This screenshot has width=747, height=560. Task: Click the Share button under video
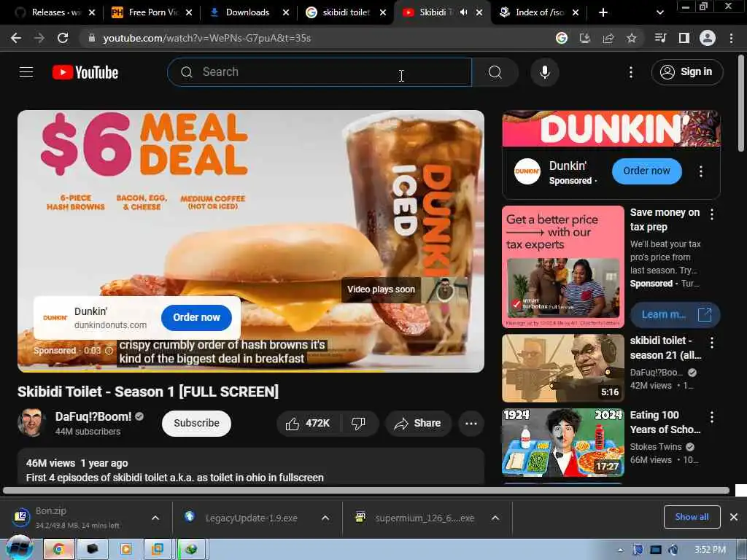pos(418,424)
